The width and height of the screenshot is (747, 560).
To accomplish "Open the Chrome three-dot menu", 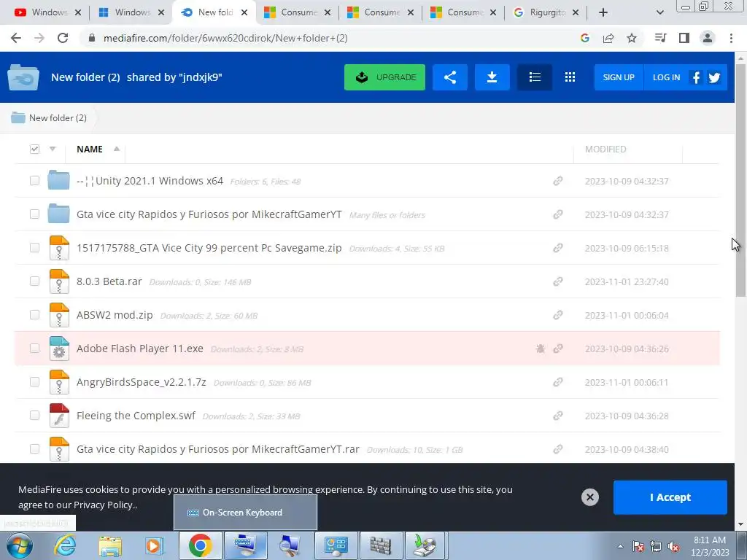I will pos(731,38).
